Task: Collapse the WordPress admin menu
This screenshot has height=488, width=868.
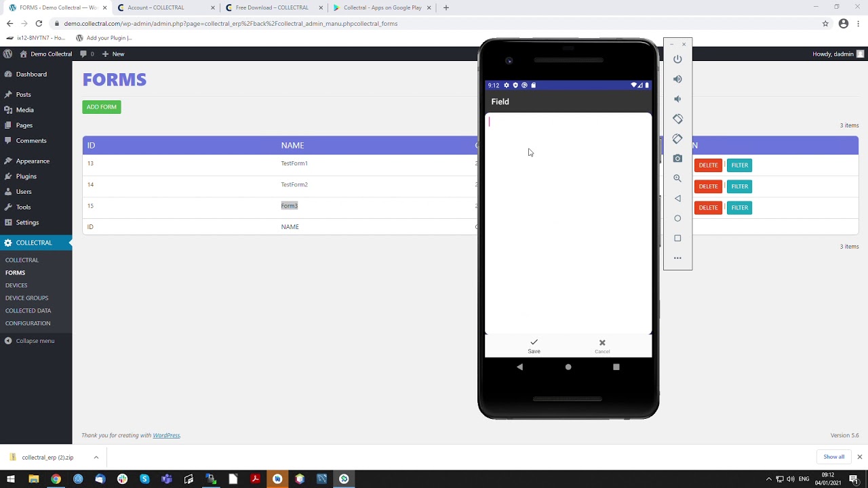Action: [29, 341]
